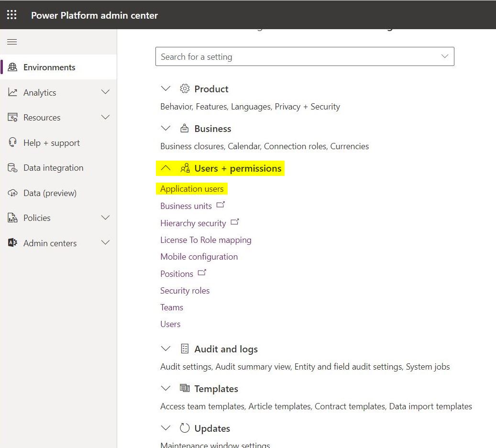Click external link icon beside Positions

[202, 273]
